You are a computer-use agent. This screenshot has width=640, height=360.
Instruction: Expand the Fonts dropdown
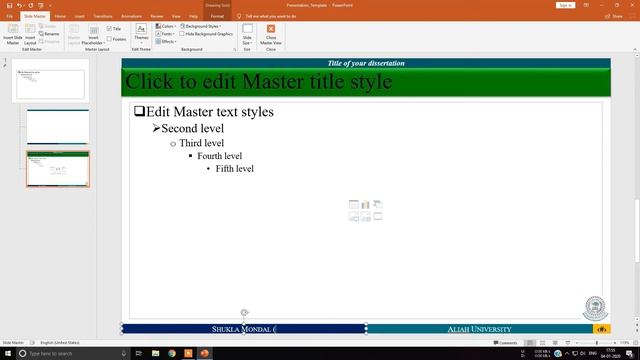[165, 34]
